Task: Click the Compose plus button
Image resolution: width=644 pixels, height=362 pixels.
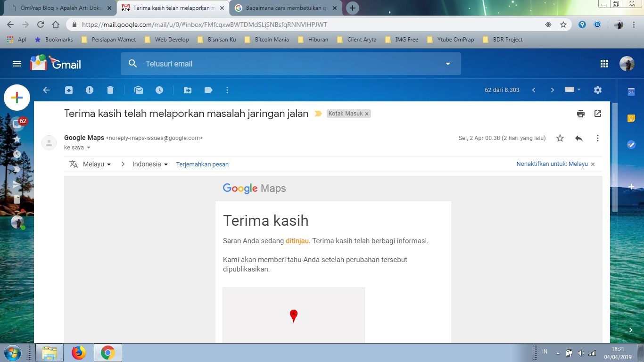Action: (x=17, y=98)
